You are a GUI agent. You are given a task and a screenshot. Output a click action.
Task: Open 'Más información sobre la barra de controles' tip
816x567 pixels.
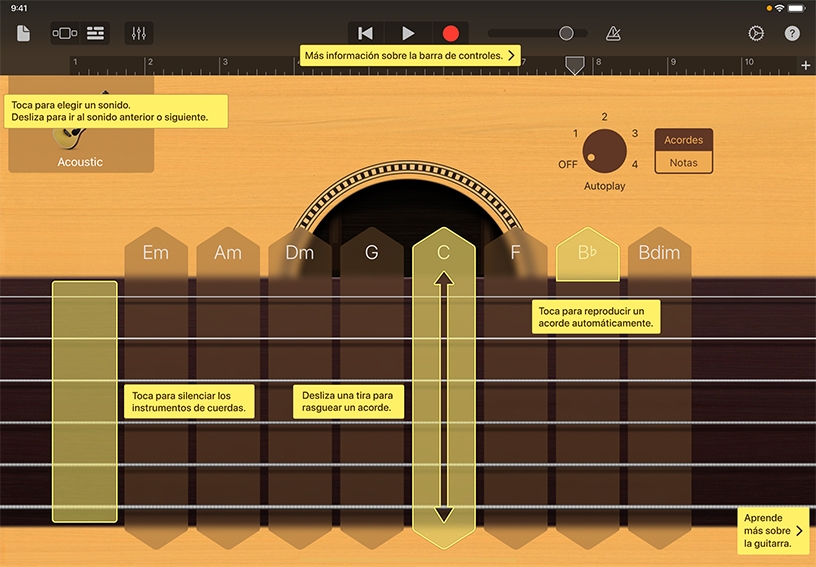(x=410, y=56)
